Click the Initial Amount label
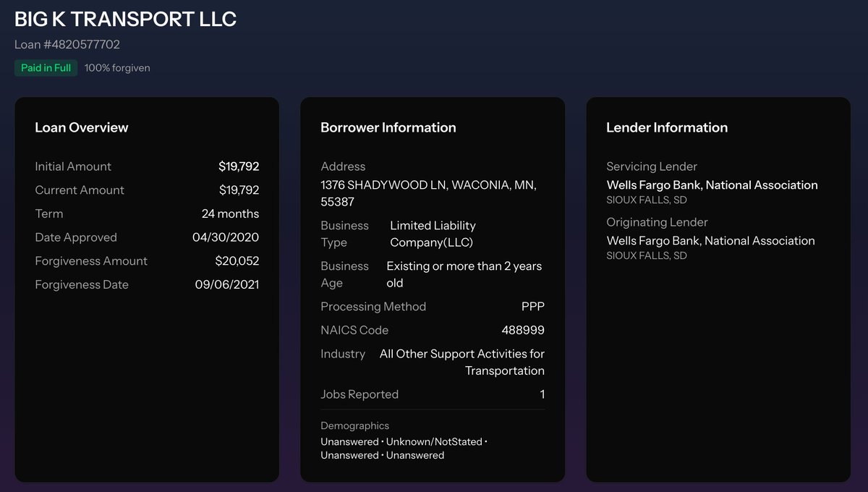Viewport: 868px width, 492px height. point(73,166)
